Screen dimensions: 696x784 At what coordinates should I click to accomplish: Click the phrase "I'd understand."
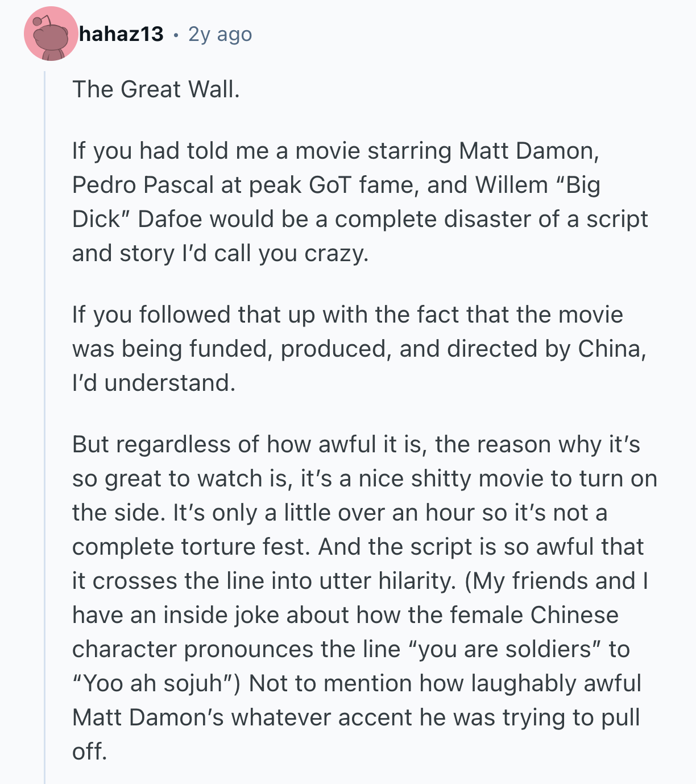pos(154,383)
